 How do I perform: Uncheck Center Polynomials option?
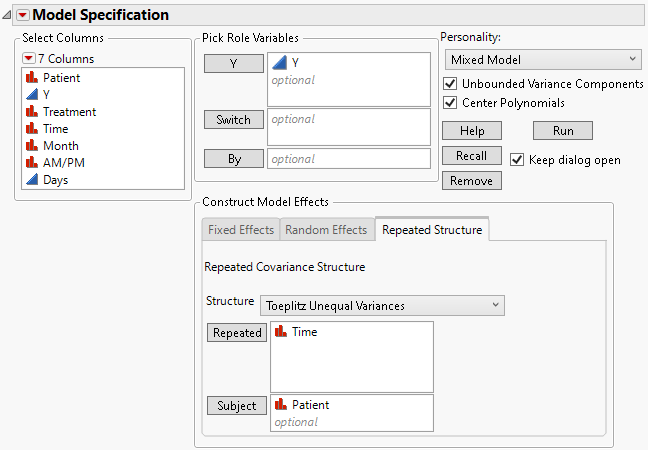click(450, 102)
